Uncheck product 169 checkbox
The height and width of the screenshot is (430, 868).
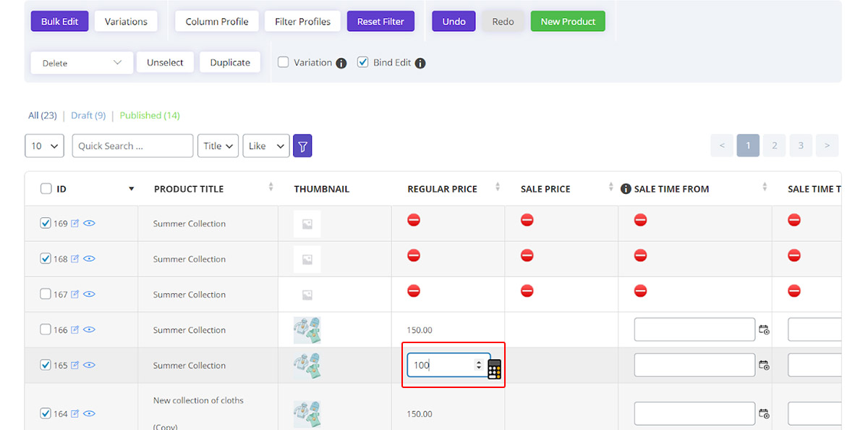46,224
